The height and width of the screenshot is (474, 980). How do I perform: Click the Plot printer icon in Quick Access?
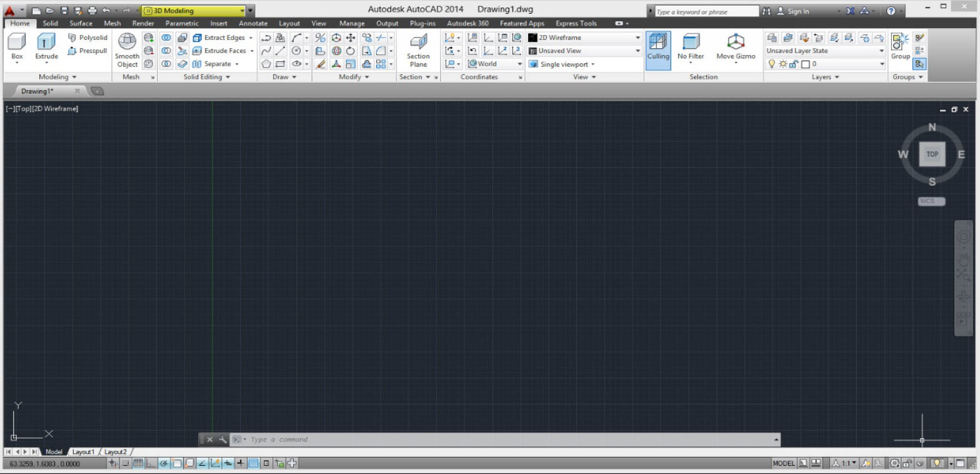(92, 11)
